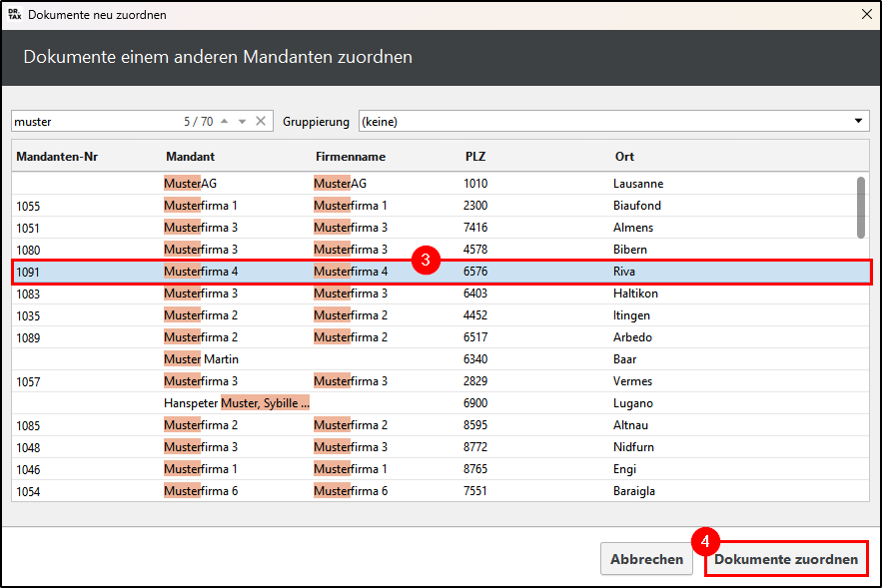Sort by Mandanten-Nr column header
The image size is (882, 588).
pos(57,157)
